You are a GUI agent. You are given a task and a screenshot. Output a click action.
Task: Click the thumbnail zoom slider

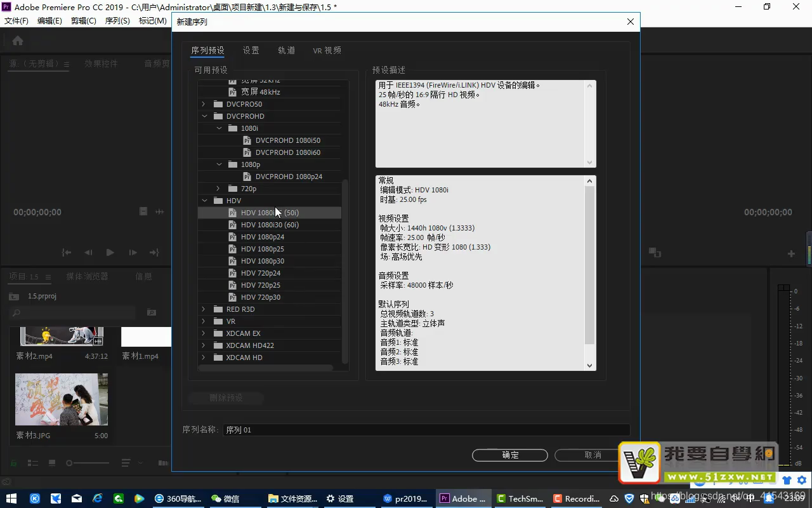point(89,463)
